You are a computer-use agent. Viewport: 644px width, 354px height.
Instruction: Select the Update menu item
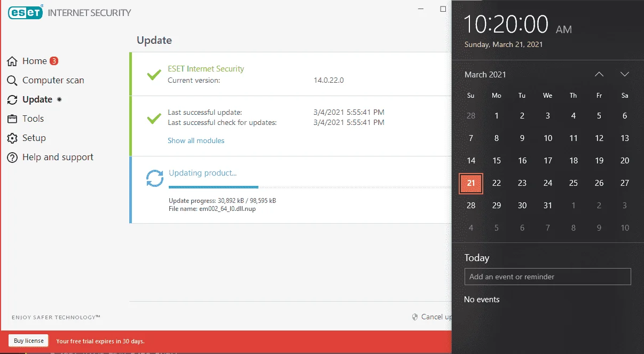coord(37,100)
